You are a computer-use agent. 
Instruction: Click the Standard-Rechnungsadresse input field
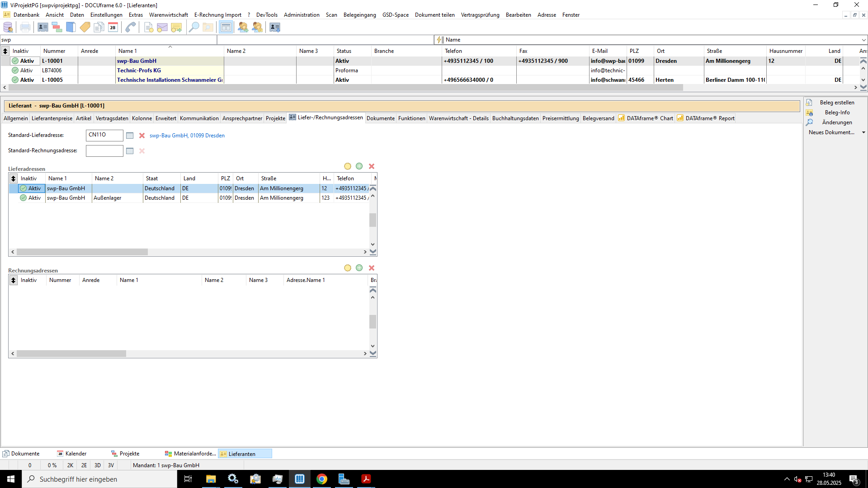coord(104,151)
